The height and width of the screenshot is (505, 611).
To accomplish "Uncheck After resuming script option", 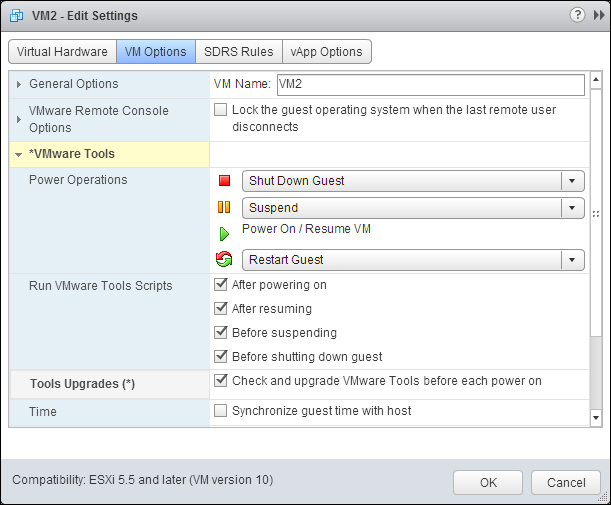I will [x=221, y=309].
